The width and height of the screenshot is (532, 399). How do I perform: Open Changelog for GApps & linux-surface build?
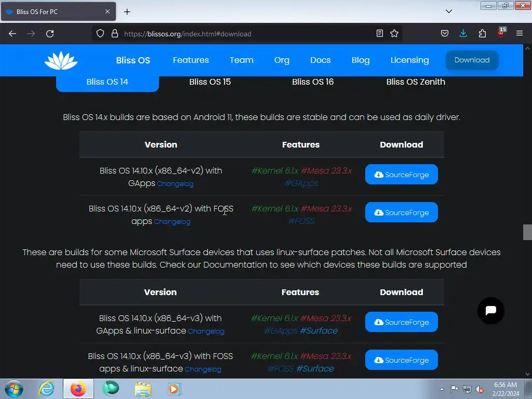(206, 331)
